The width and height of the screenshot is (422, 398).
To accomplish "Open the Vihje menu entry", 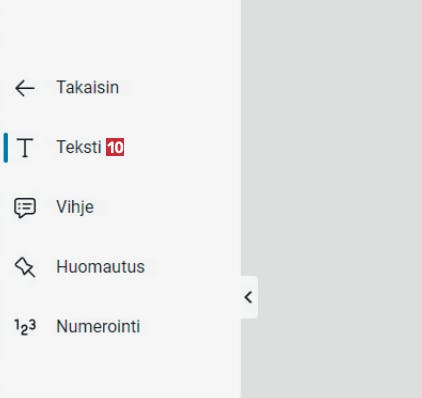I will [x=75, y=207].
